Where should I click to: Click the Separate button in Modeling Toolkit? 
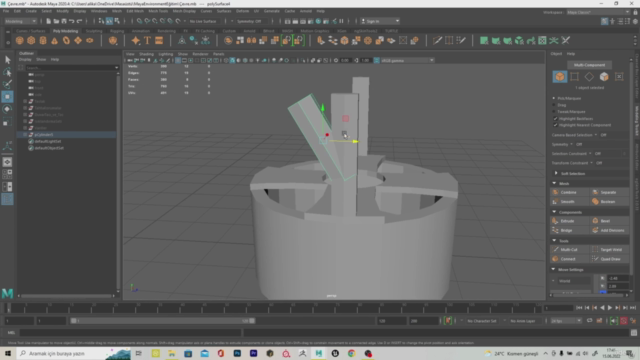pos(609,192)
